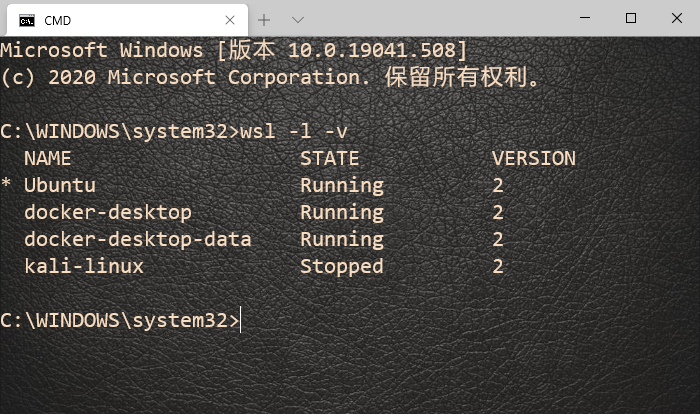Expand the new tab profile dropdown

(x=297, y=20)
